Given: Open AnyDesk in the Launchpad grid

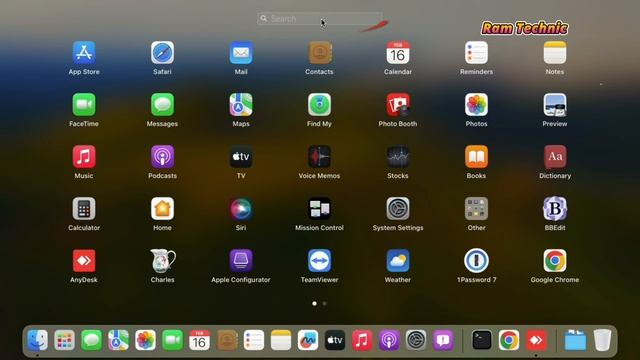Looking at the screenshot, I should (x=84, y=260).
